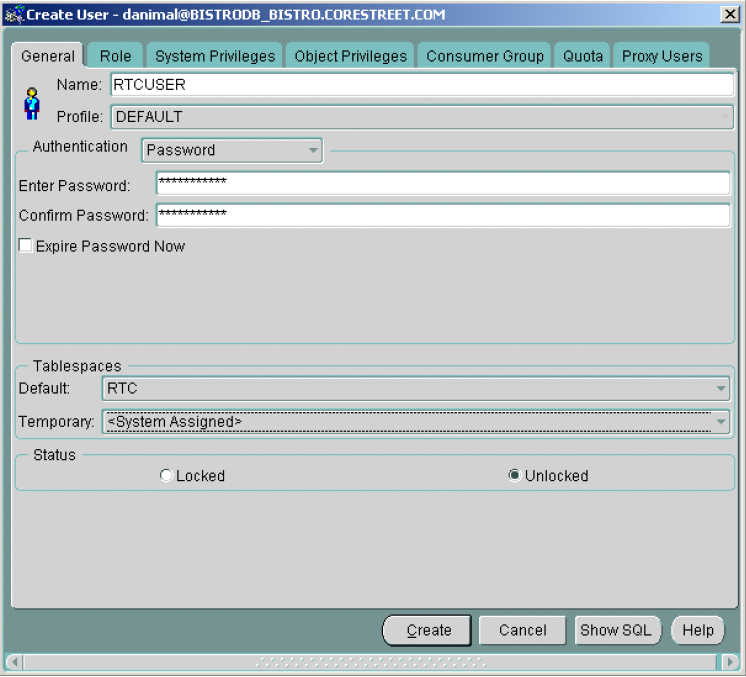Click the user icon beside Name field

pyautogui.click(x=32, y=103)
